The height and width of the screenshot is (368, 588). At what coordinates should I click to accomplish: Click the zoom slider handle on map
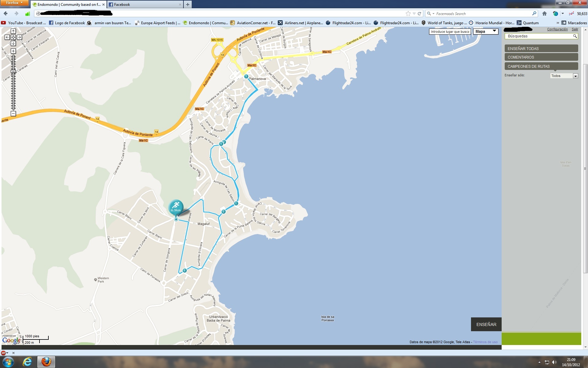click(x=13, y=71)
